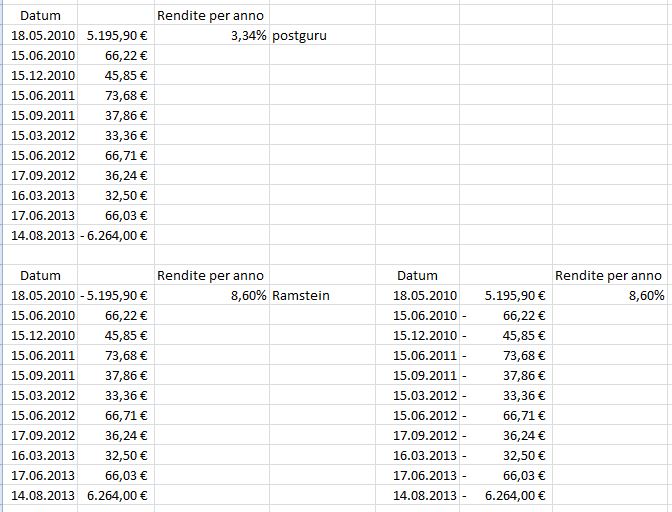Image resolution: width=672 pixels, height=512 pixels.
Task: Click the positive 6.264,00 € cell
Action: tap(118, 495)
